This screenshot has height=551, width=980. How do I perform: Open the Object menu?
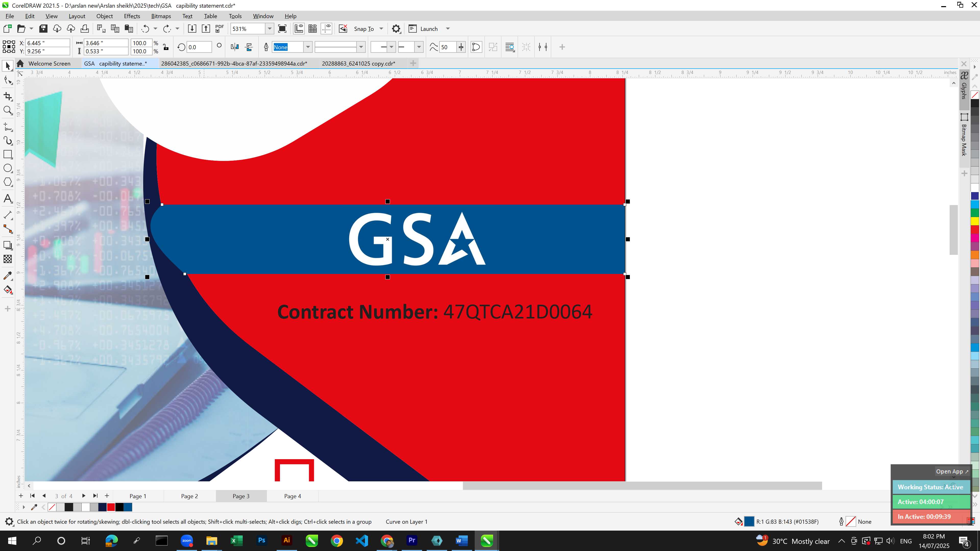[x=104, y=16]
